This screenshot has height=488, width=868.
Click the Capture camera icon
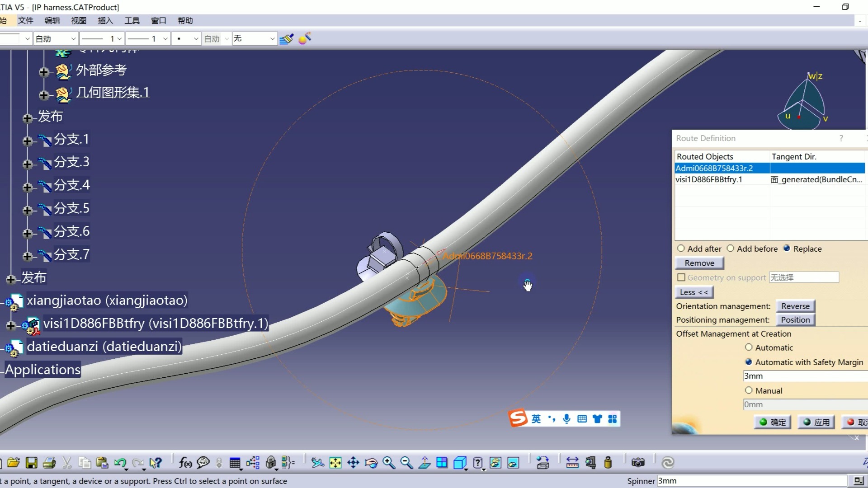[x=638, y=462]
